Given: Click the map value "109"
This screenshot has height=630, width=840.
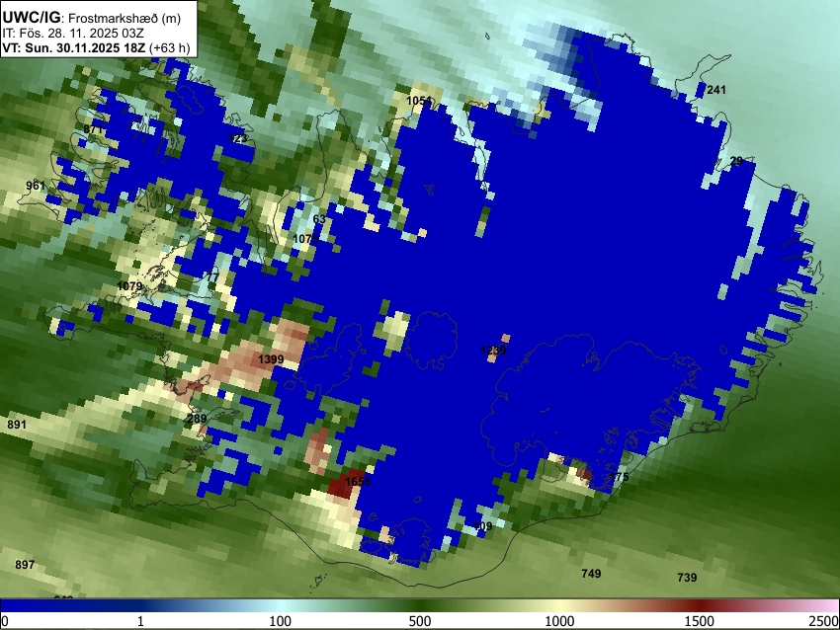Looking at the screenshot, I should point(482,526).
